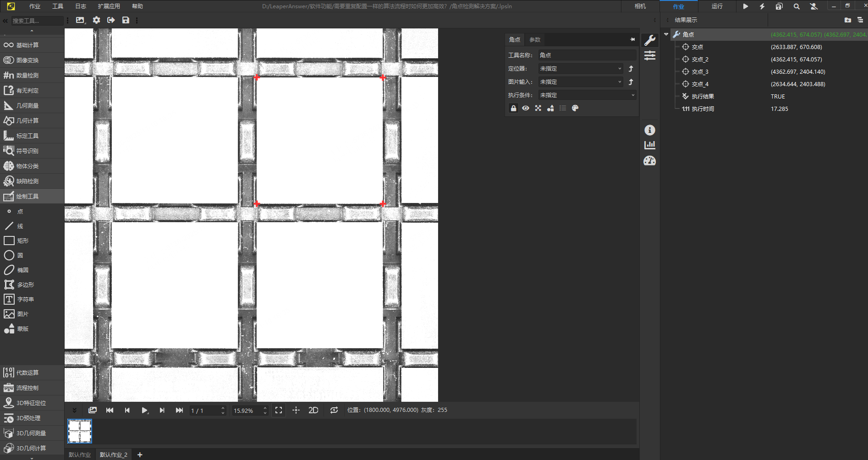Open the 执行条件 dropdown
Image resolution: width=868 pixels, height=460 pixels.
click(x=587, y=95)
